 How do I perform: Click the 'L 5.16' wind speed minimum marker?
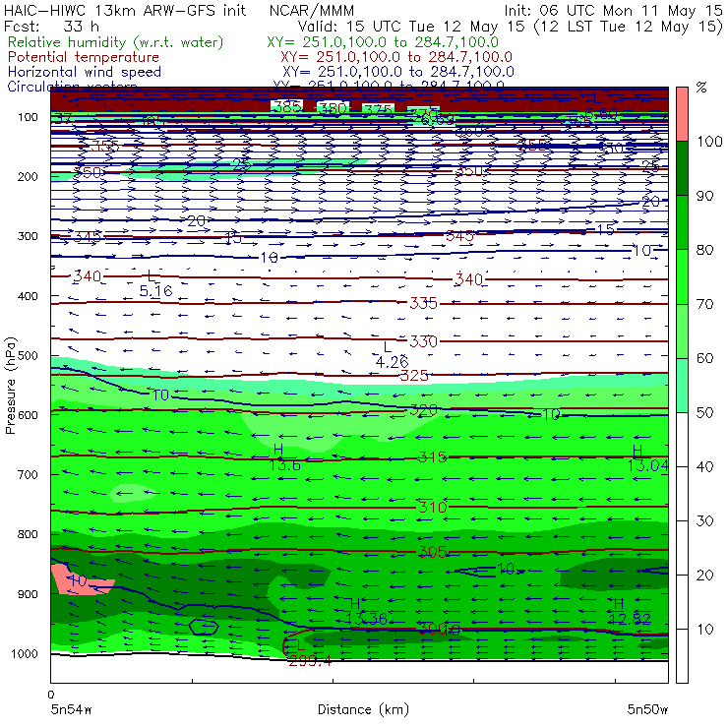coord(155,283)
